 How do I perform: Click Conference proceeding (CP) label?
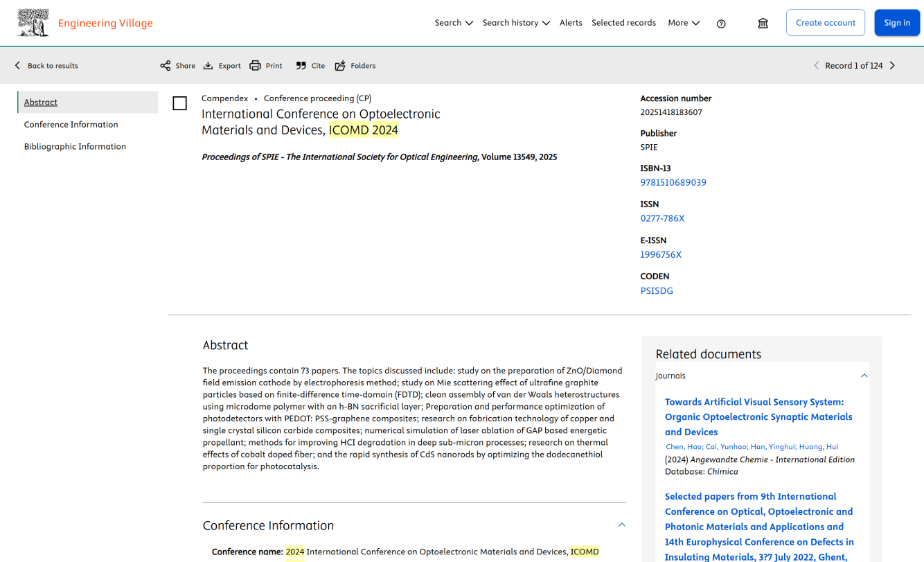click(x=317, y=98)
